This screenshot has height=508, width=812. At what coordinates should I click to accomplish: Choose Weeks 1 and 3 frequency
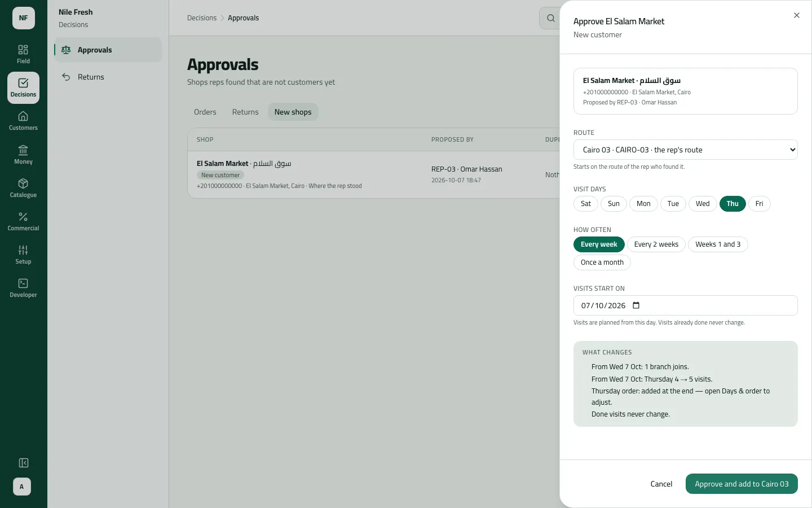point(718,244)
